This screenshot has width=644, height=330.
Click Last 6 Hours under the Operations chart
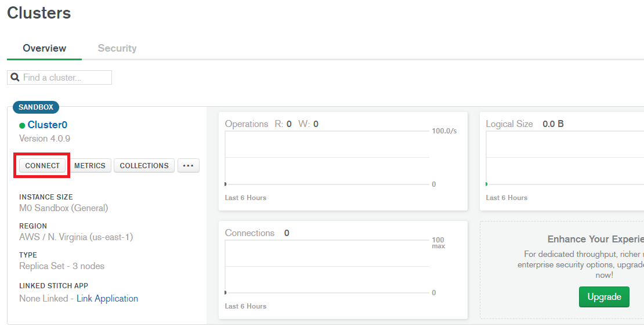[245, 198]
